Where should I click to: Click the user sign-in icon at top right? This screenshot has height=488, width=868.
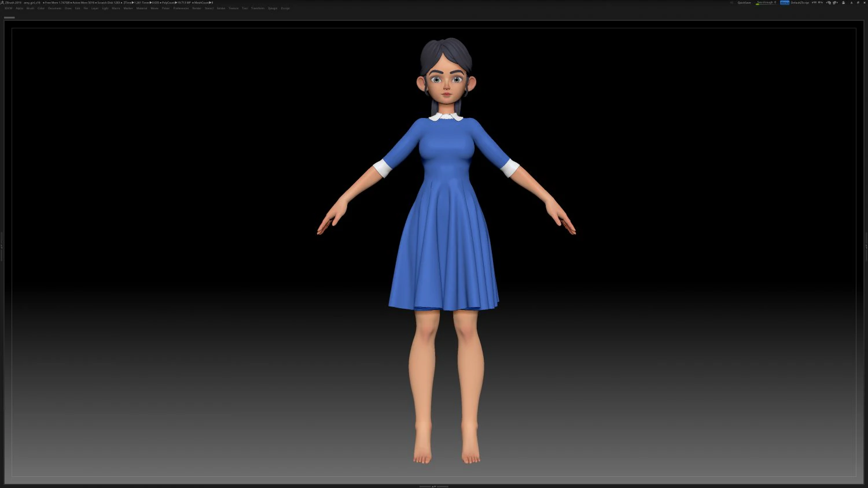[x=851, y=2]
